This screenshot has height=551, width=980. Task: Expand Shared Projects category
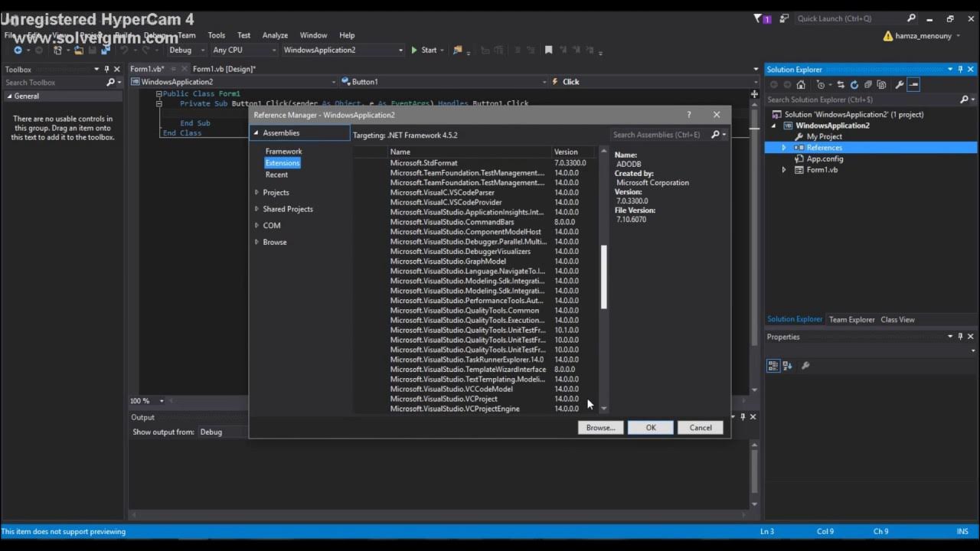click(256, 209)
